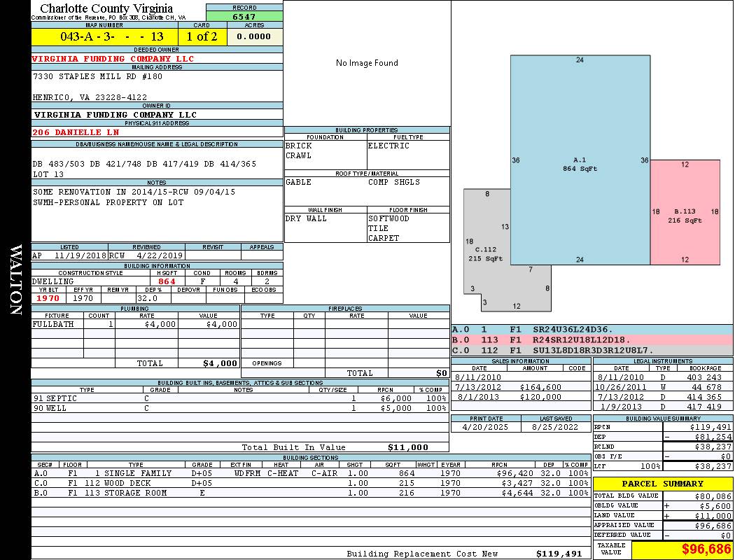Select the pink B.113 216 SqFt sketch area
Image resolution: width=735 pixels, height=560 pixels.
click(x=685, y=213)
